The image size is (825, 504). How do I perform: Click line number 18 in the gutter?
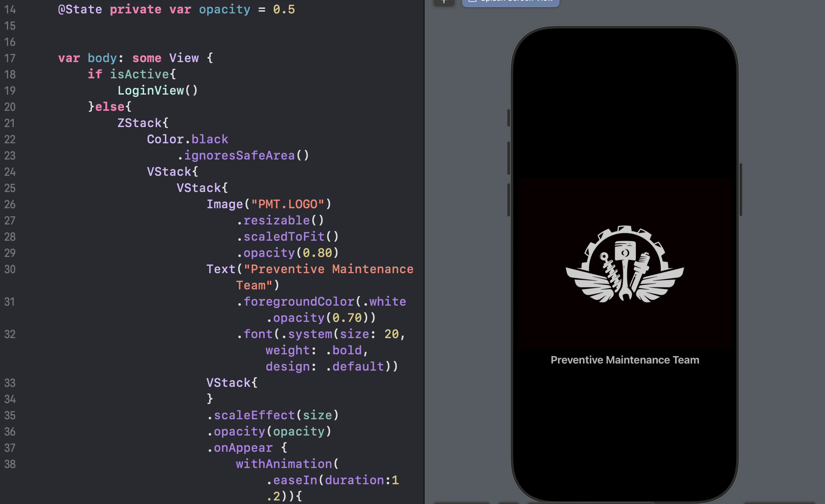tap(10, 74)
